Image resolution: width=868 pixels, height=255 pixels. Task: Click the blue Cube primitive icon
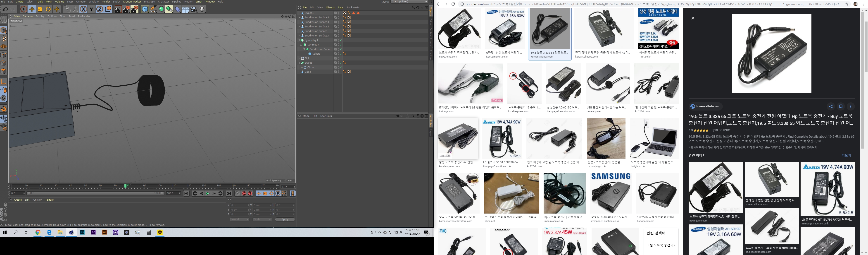click(x=145, y=9)
